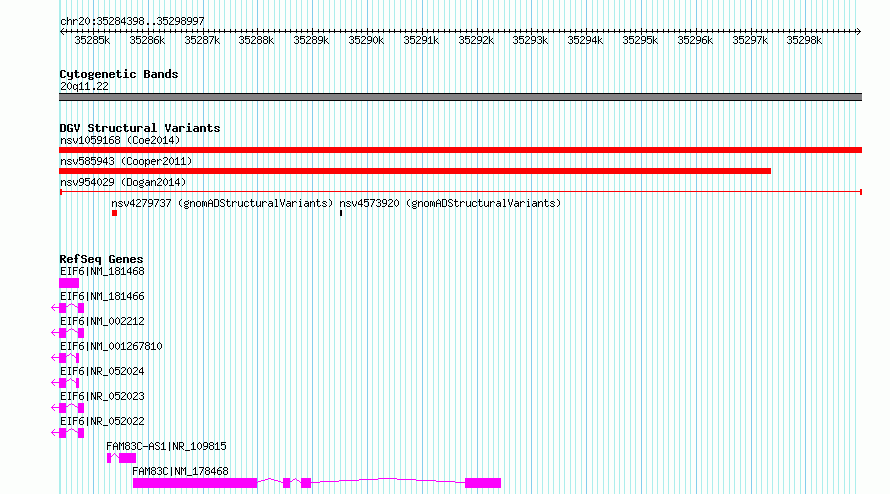Click the Cytogenetic Bands track title
The height and width of the screenshot is (494, 890).
coord(119,74)
